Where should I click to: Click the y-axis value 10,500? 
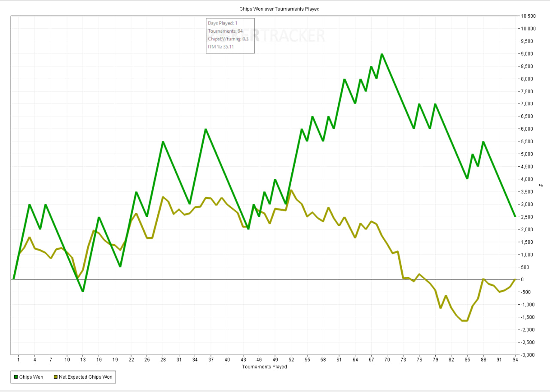[529, 16]
